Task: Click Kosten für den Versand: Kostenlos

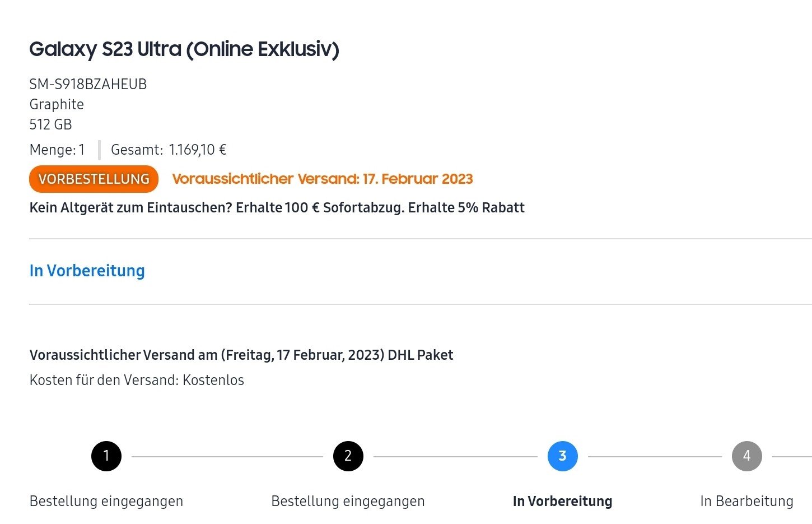Action: click(x=137, y=380)
